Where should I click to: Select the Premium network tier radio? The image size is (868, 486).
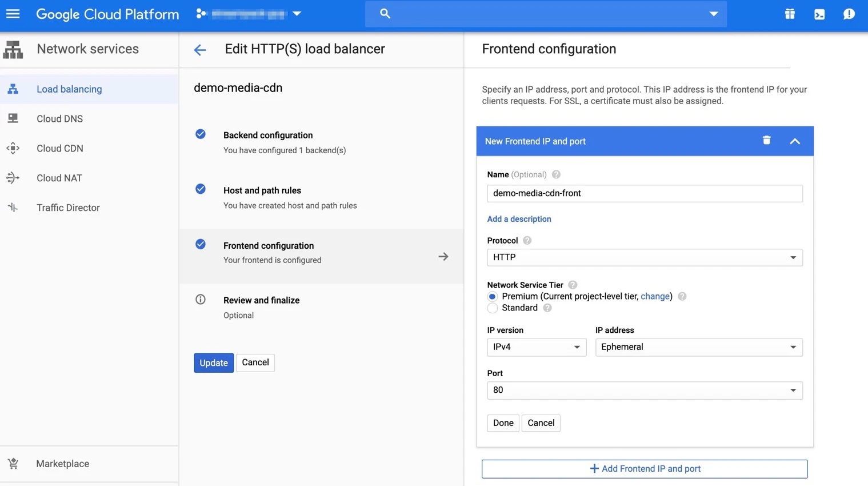492,296
